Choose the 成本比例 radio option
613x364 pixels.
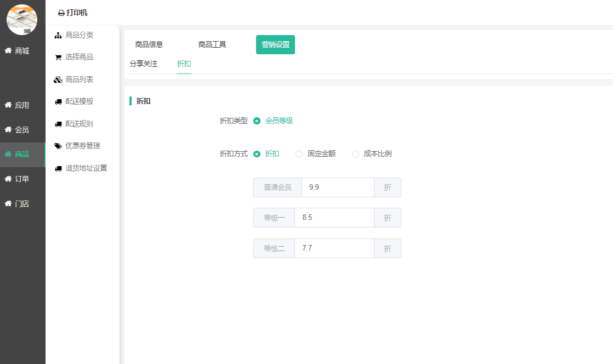(355, 153)
